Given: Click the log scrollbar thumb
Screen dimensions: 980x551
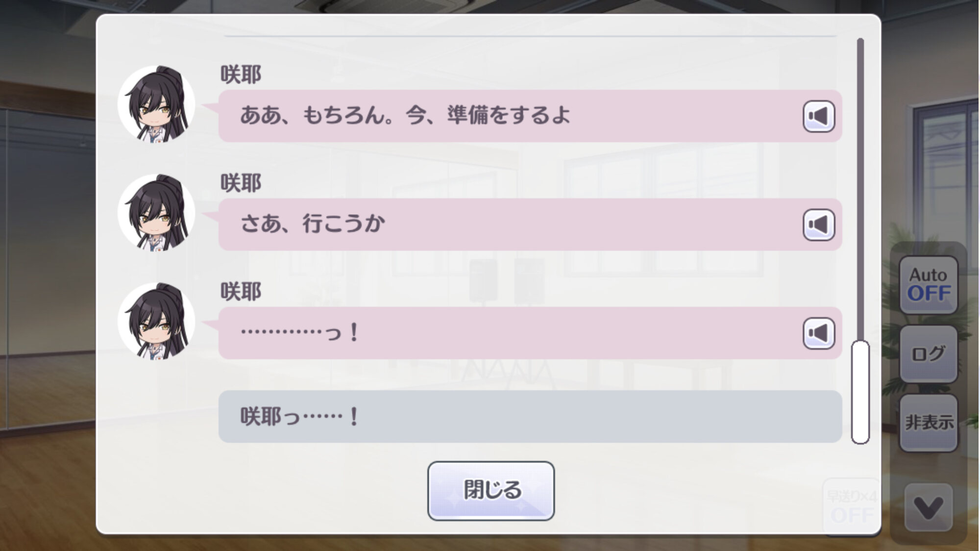Looking at the screenshot, I should tap(860, 392).
